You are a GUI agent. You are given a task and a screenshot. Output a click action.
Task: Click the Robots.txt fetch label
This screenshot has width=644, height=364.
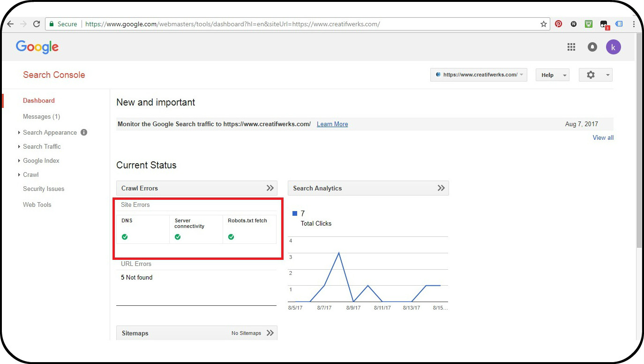tap(247, 220)
